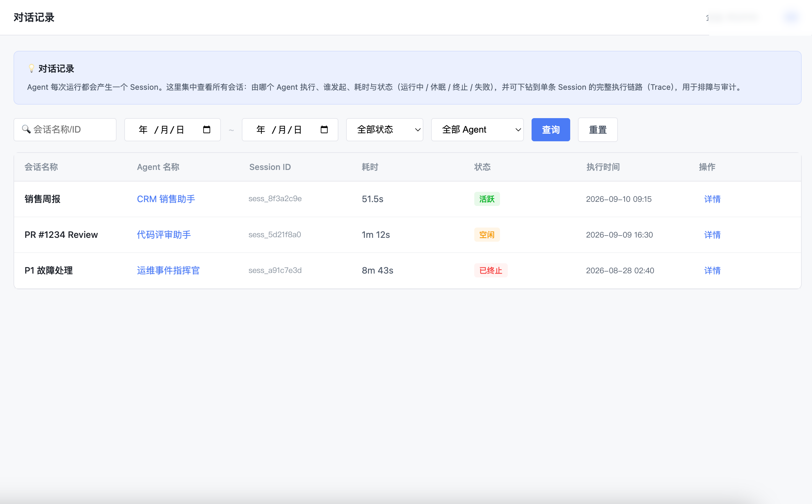The width and height of the screenshot is (812, 504).
Task: Click execution time 2026-09-09 16:30
Action: coord(619,235)
